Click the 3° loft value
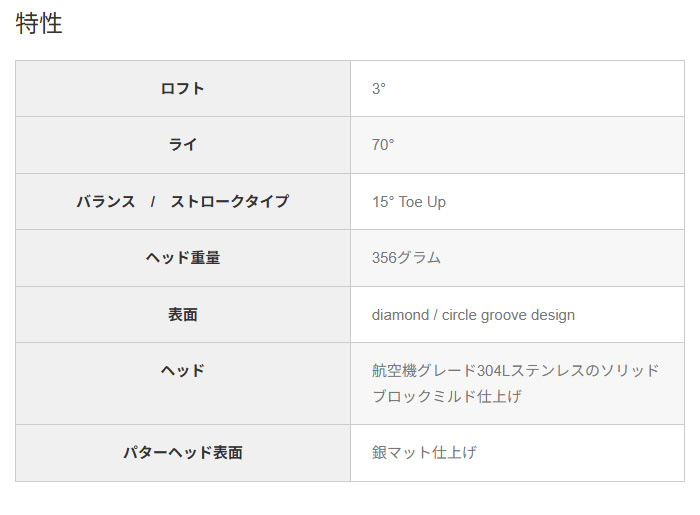 (379, 88)
